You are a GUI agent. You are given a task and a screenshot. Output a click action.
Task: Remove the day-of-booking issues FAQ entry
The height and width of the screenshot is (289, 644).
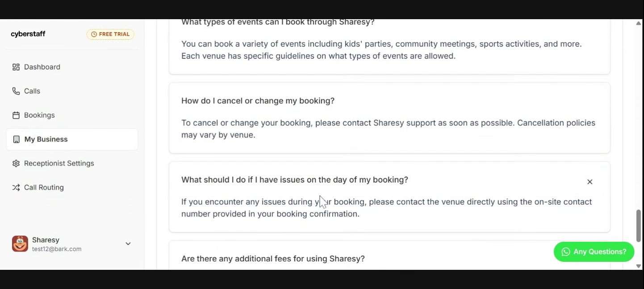[x=590, y=182]
